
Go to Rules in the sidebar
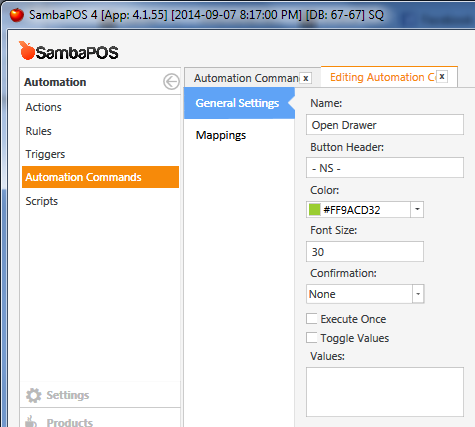point(39,131)
